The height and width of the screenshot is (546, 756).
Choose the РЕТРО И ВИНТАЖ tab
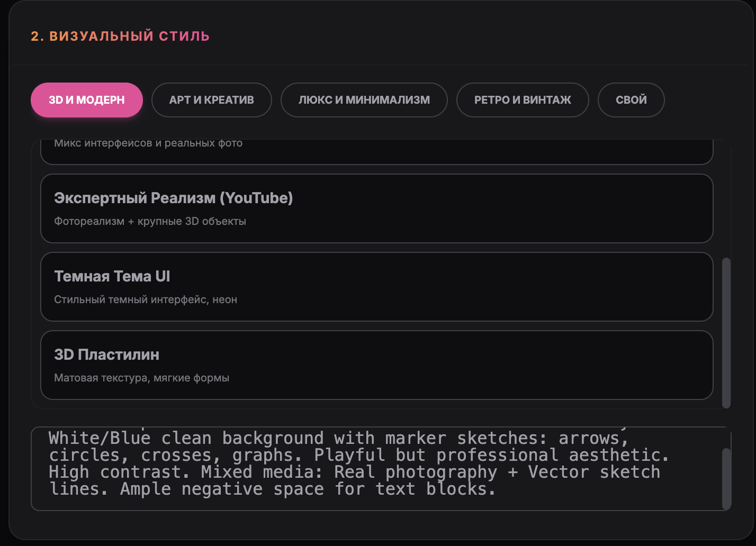tap(523, 100)
